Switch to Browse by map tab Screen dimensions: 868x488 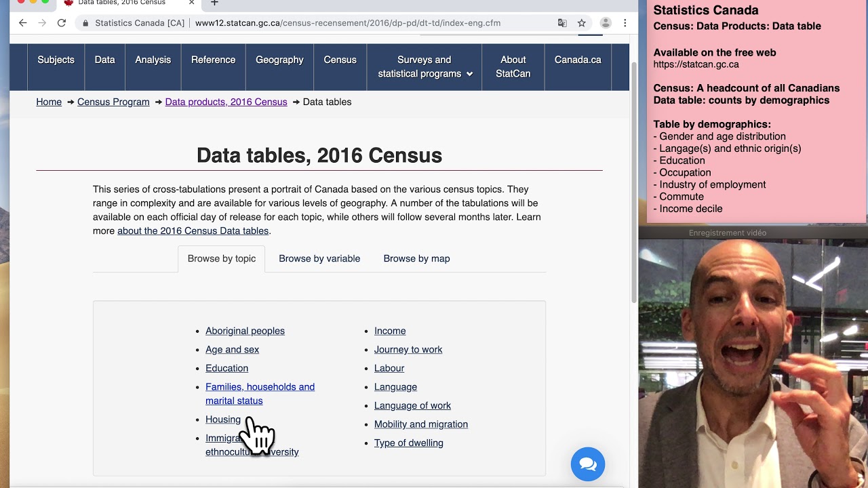tap(416, 259)
